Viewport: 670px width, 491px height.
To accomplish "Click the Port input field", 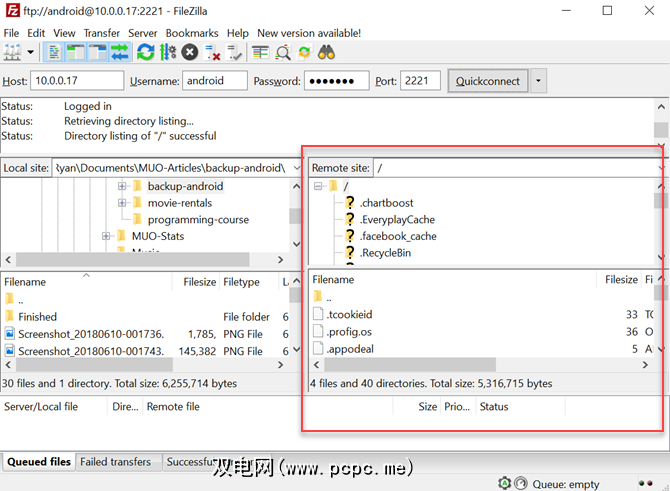I will coord(420,81).
